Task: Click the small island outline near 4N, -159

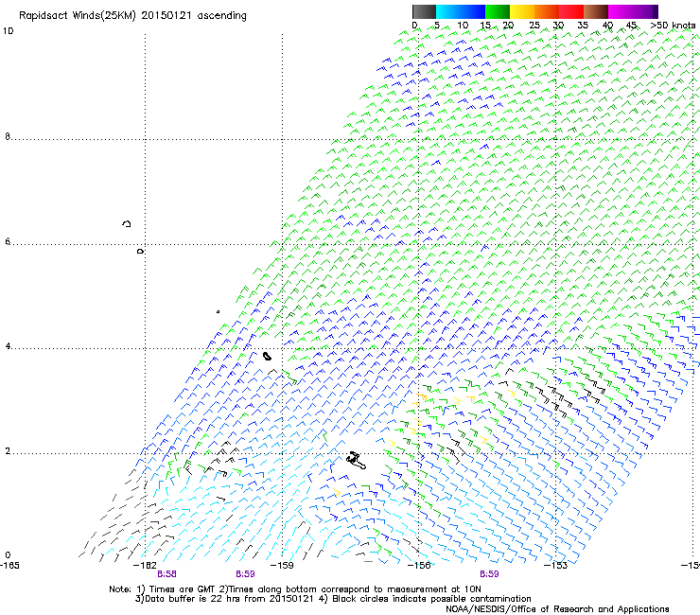Action: click(x=267, y=357)
